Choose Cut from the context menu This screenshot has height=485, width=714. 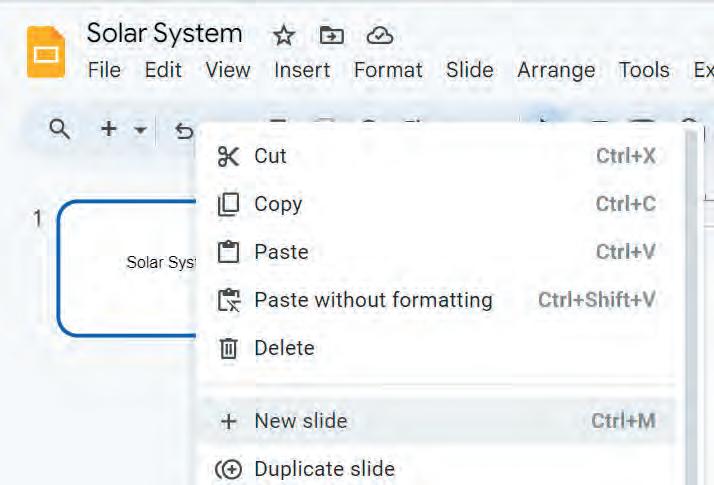pyautogui.click(x=270, y=156)
